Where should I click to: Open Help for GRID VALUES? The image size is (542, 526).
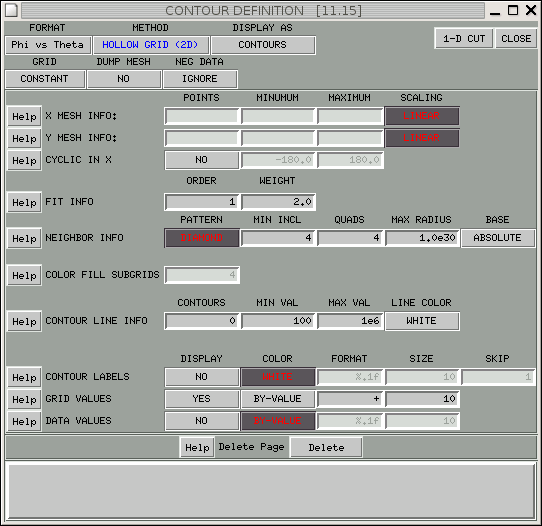click(x=24, y=399)
